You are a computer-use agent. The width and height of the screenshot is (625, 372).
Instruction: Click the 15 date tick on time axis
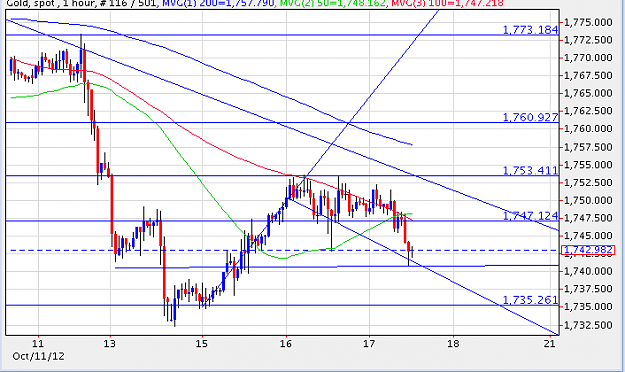click(x=202, y=344)
